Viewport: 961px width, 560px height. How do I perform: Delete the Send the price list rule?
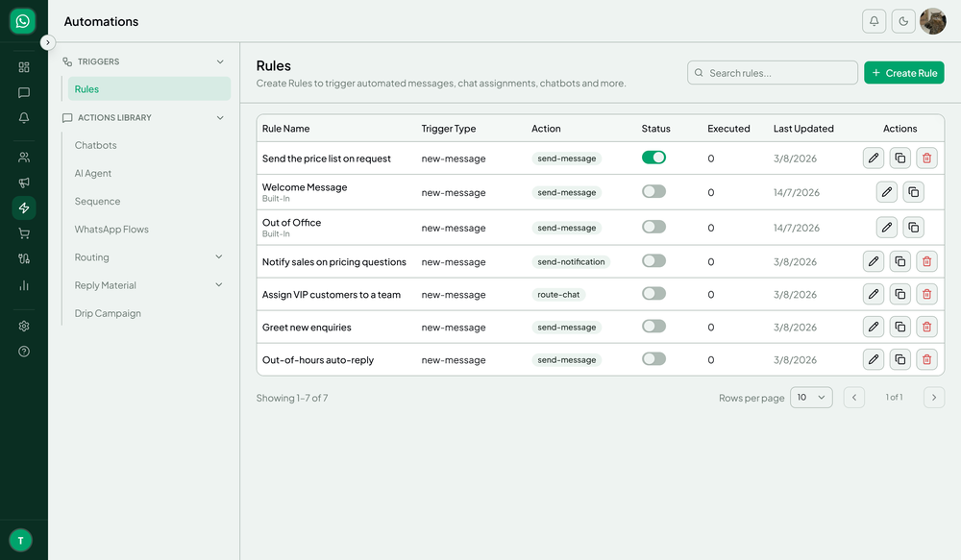point(926,158)
